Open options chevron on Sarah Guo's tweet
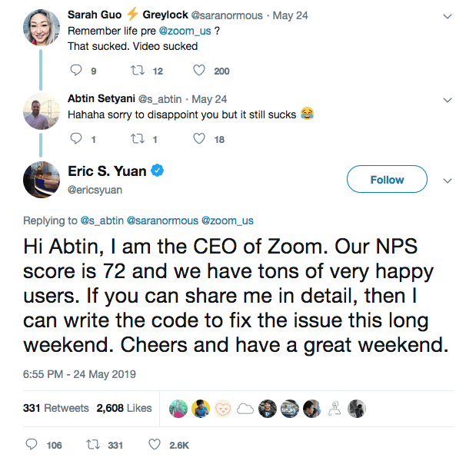Viewport: 476px width, 461px height. (x=448, y=15)
